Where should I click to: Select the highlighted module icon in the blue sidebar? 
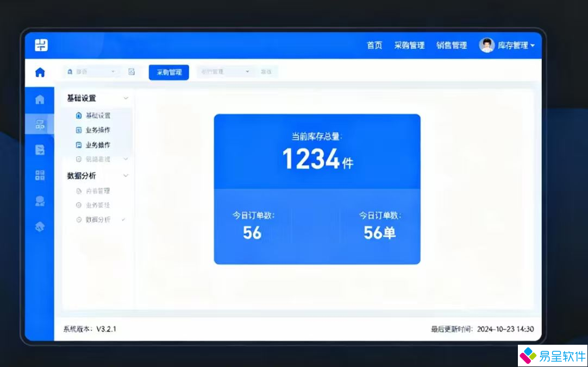click(x=40, y=124)
